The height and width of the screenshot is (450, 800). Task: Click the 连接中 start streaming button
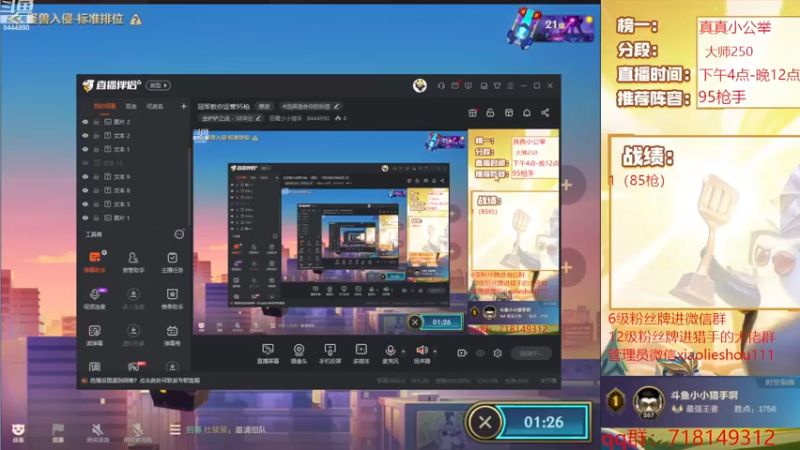click(x=531, y=353)
